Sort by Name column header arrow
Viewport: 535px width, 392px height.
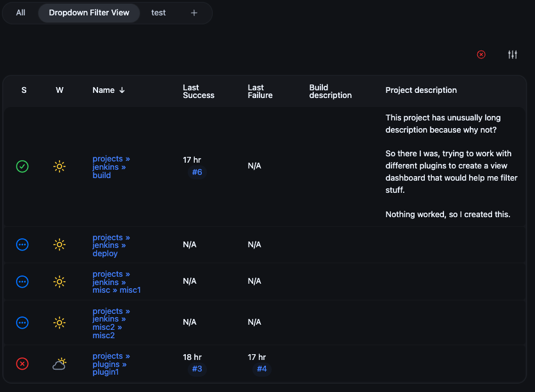[x=122, y=90]
